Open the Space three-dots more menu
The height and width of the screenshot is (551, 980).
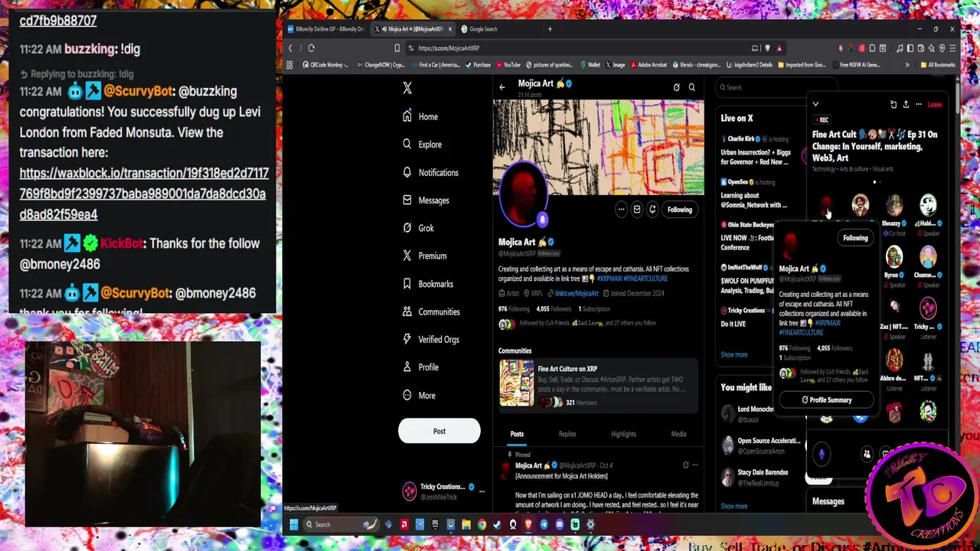[918, 104]
